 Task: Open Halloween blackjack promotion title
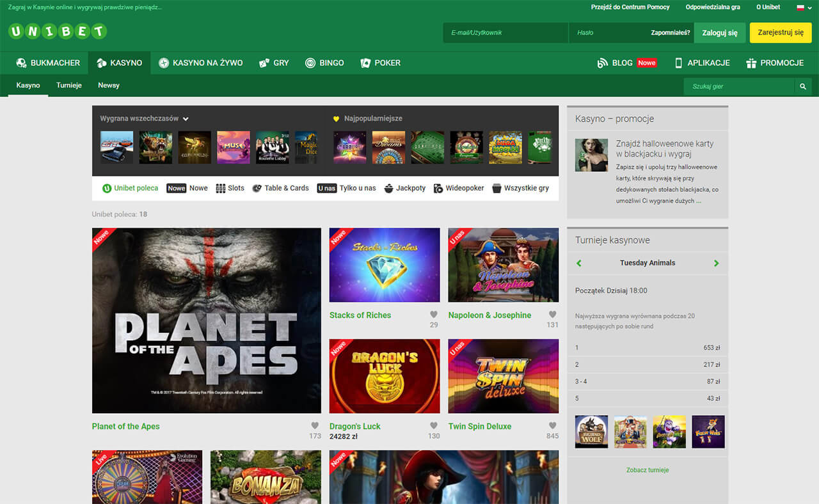665,148
